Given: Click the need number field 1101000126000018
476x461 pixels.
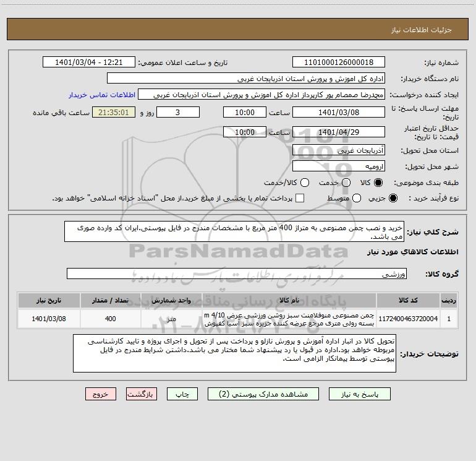Looking at the screenshot, I should tap(339, 62).
